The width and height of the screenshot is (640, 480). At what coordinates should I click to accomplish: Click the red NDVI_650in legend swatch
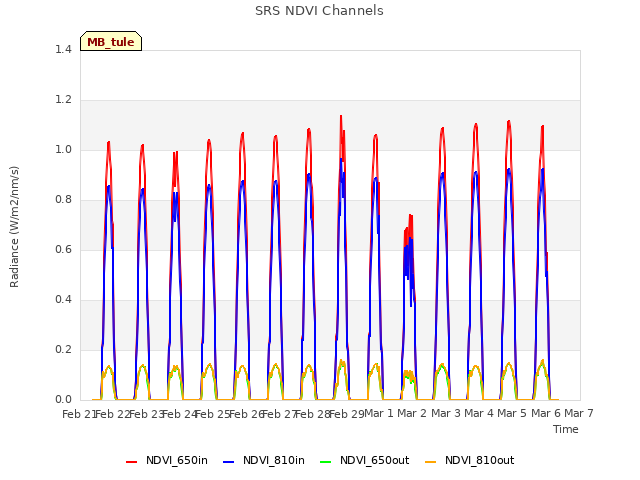[131, 462]
